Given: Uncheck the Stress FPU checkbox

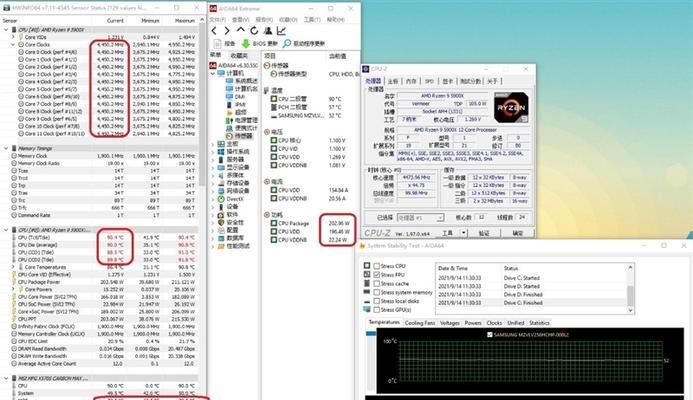Looking at the screenshot, I should 377,275.
